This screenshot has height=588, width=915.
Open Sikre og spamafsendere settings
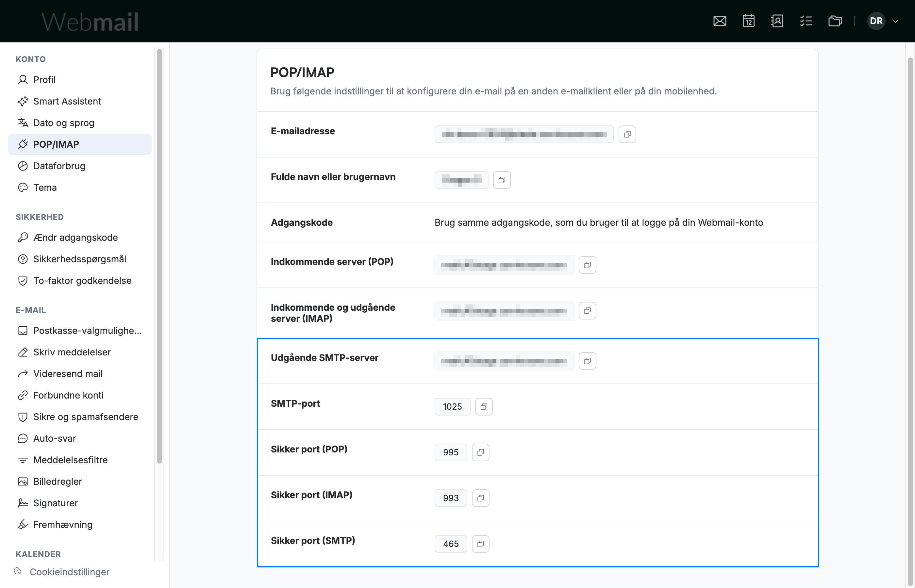coord(79,417)
